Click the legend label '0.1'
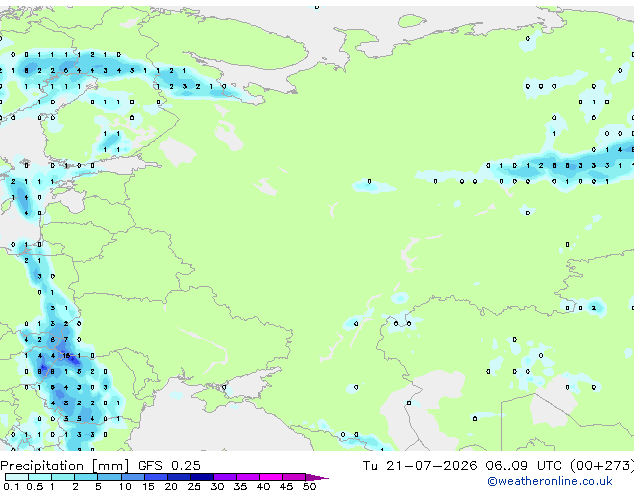The height and width of the screenshot is (490, 634). [11, 486]
